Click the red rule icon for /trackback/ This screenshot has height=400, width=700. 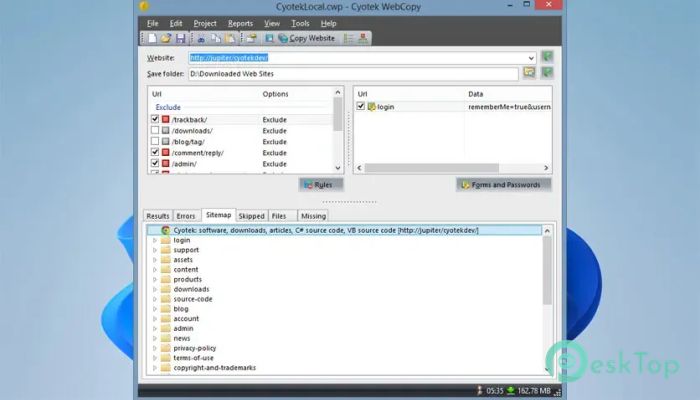coord(166,119)
